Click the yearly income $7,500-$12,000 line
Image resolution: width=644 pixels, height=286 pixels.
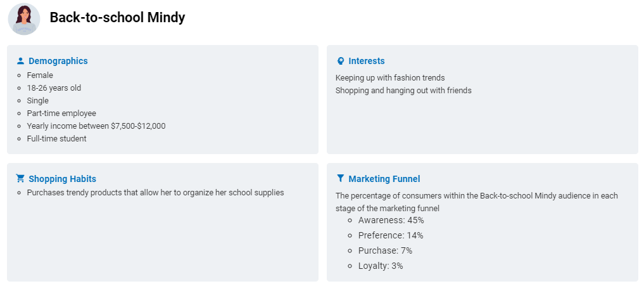pyautogui.click(x=96, y=126)
